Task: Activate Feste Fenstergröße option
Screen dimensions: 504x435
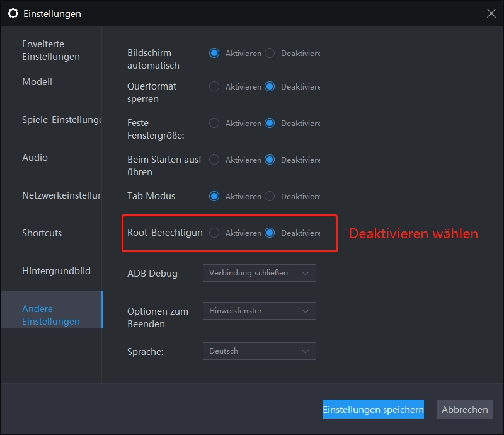Action: coord(214,123)
